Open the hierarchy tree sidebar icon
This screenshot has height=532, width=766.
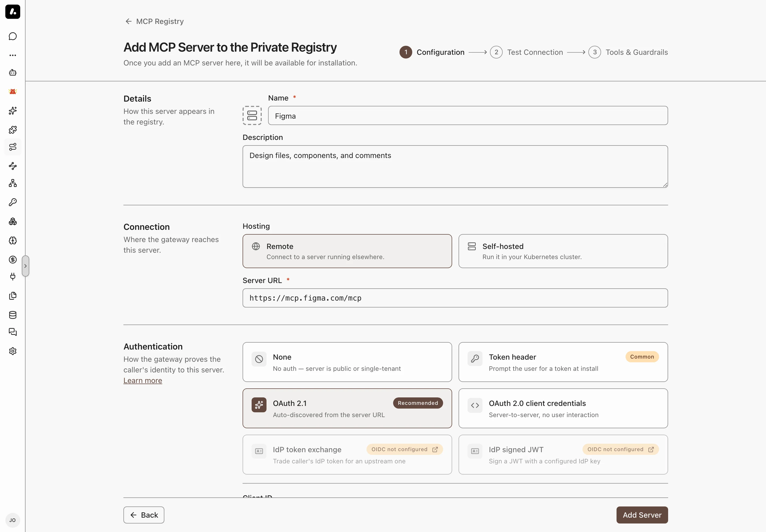13,183
